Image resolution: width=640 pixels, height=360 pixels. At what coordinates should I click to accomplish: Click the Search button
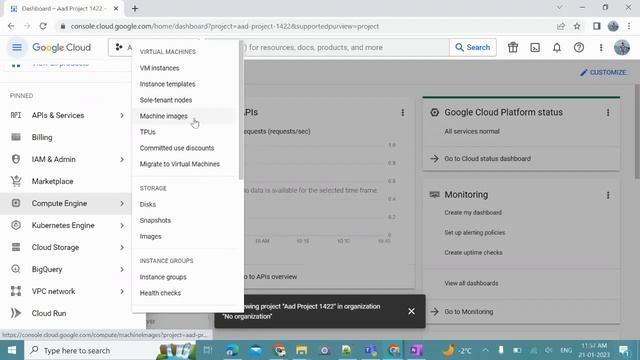tap(473, 47)
